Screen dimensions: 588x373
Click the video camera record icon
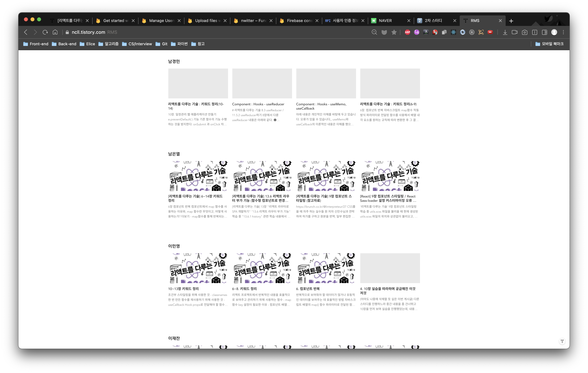point(515,32)
